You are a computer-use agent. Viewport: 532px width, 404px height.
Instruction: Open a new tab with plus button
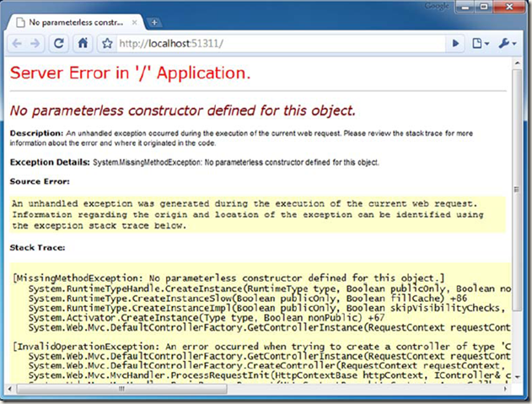click(x=154, y=23)
